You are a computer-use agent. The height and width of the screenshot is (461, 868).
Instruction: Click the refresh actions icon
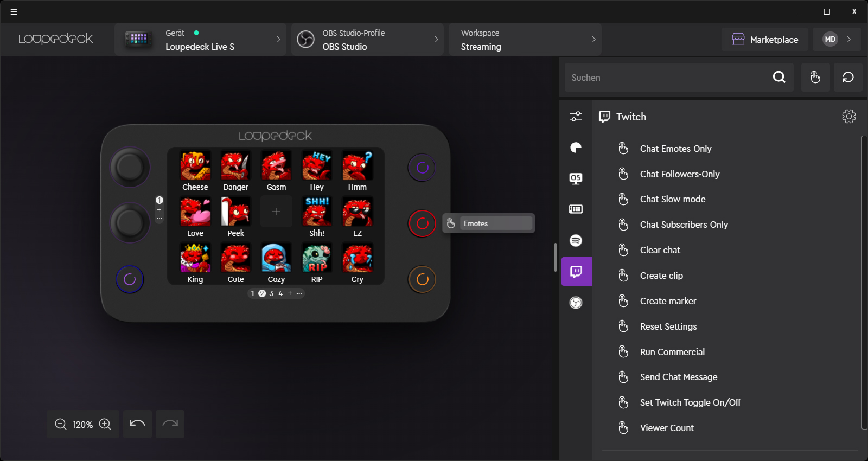(848, 78)
